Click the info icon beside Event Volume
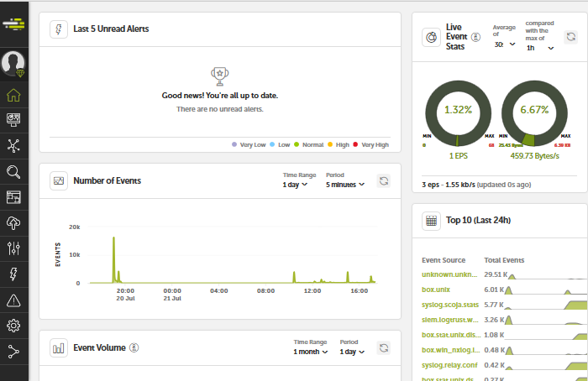588x381 pixels. 134,347
